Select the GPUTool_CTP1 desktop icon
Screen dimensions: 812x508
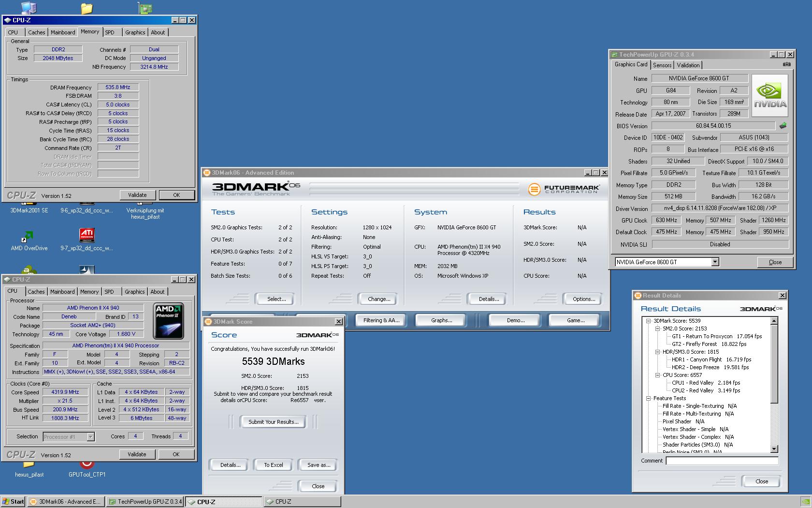click(x=87, y=468)
